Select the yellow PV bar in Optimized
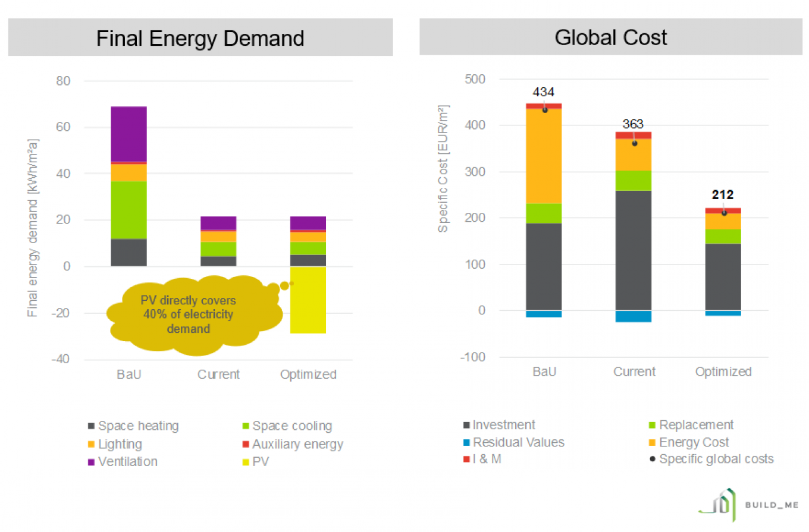 click(x=308, y=300)
